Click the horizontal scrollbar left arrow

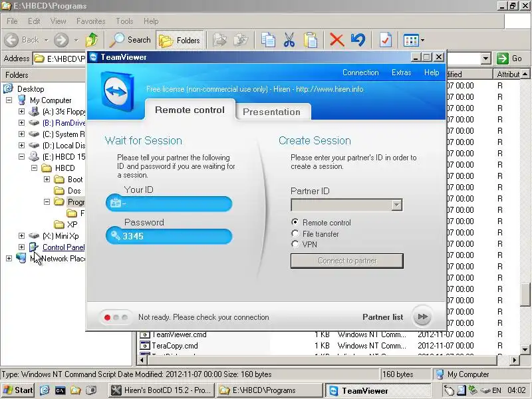tap(142, 360)
